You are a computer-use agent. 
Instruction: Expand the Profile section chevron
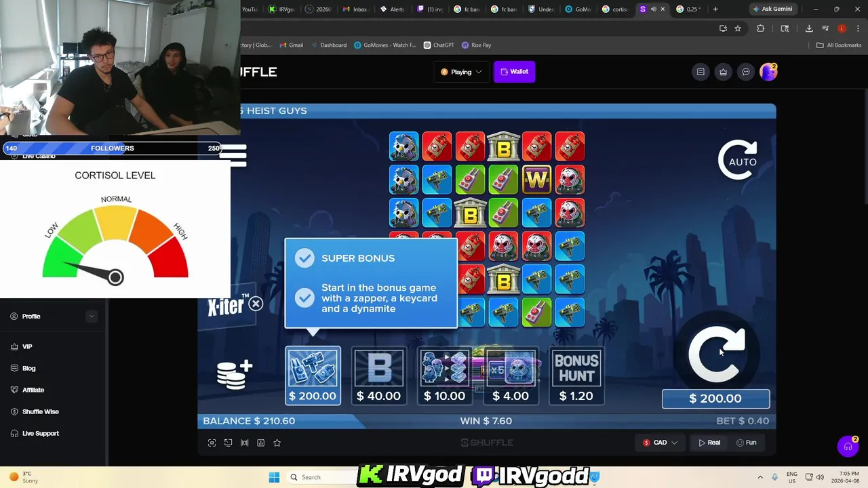point(92,317)
